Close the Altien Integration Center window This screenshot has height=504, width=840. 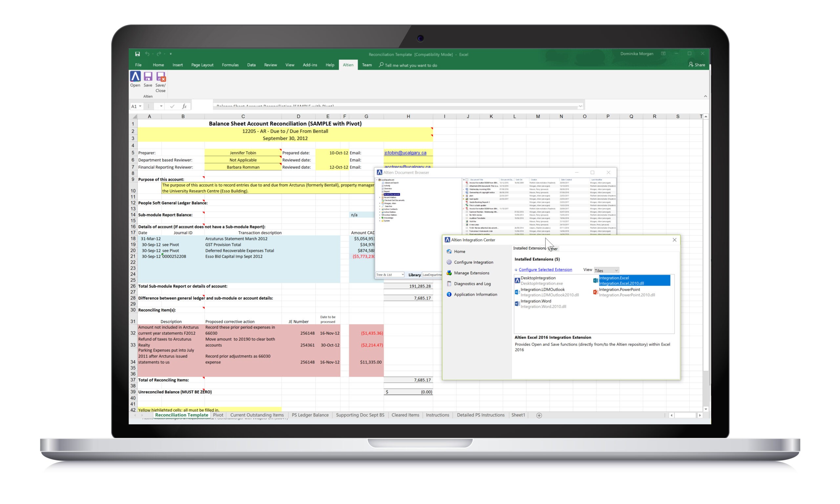click(x=674, y=240)
